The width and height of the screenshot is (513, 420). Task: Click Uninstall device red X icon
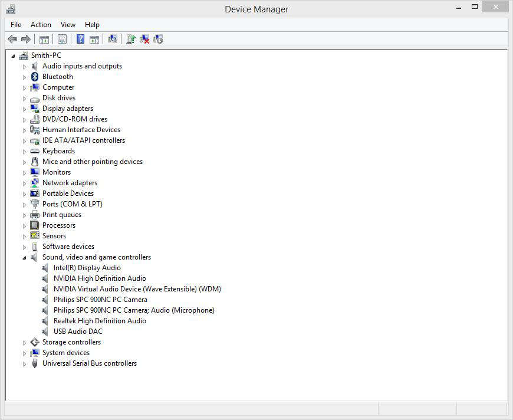click(144, 40)
